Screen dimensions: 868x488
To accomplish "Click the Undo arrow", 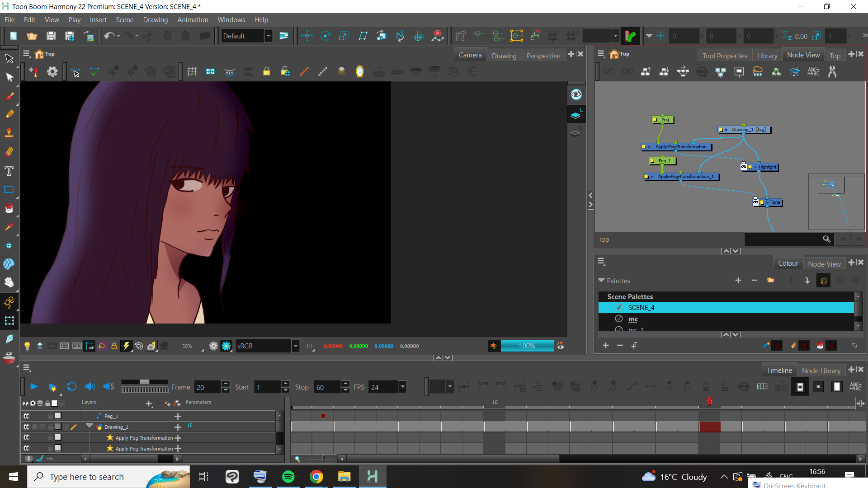I will pos(109,36).
